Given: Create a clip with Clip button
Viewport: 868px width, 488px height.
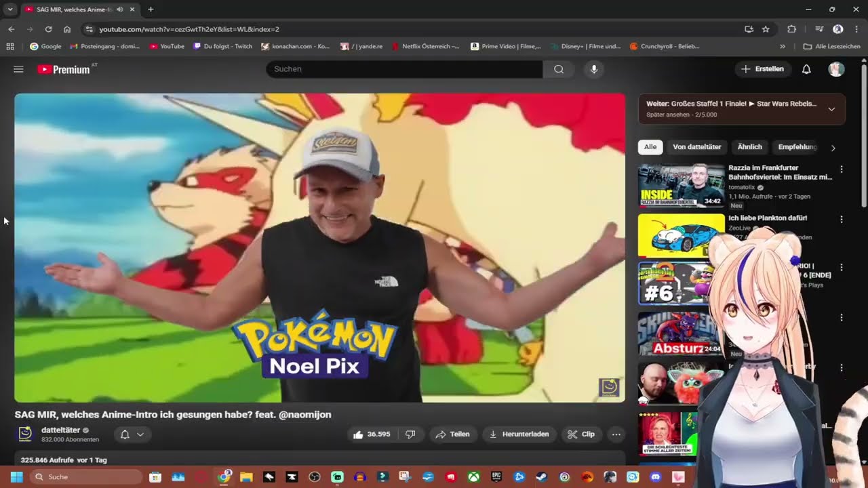Looking at the screenshot, I should click(581, 434).
